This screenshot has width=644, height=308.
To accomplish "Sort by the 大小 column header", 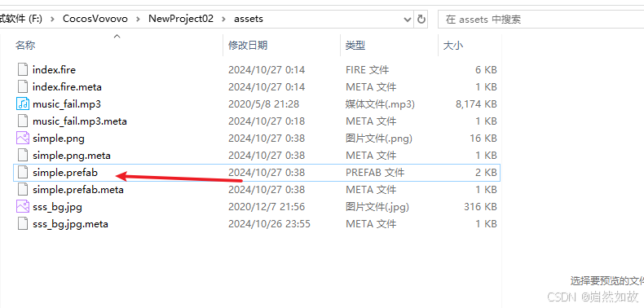I will pyautogui.click(x=453, y=45).
